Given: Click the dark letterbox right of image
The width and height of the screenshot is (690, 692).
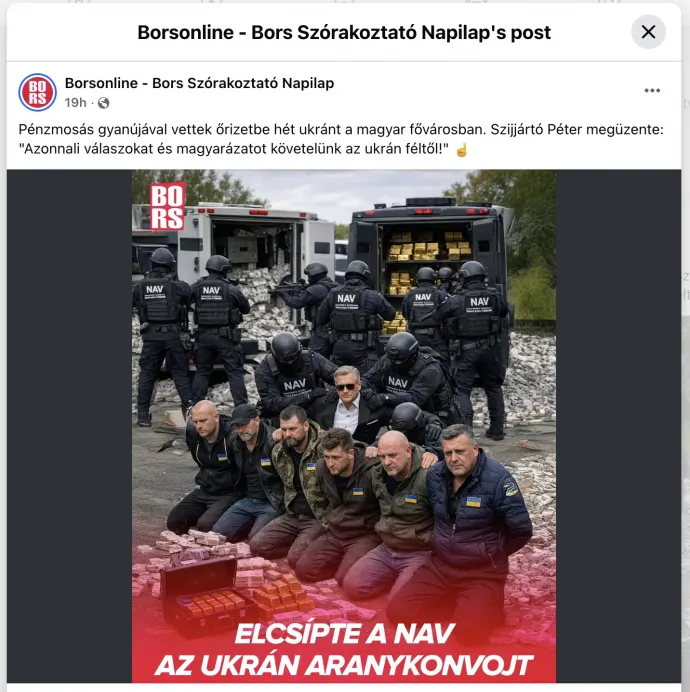Looking at the screenshot, I should tap(618, 426).
